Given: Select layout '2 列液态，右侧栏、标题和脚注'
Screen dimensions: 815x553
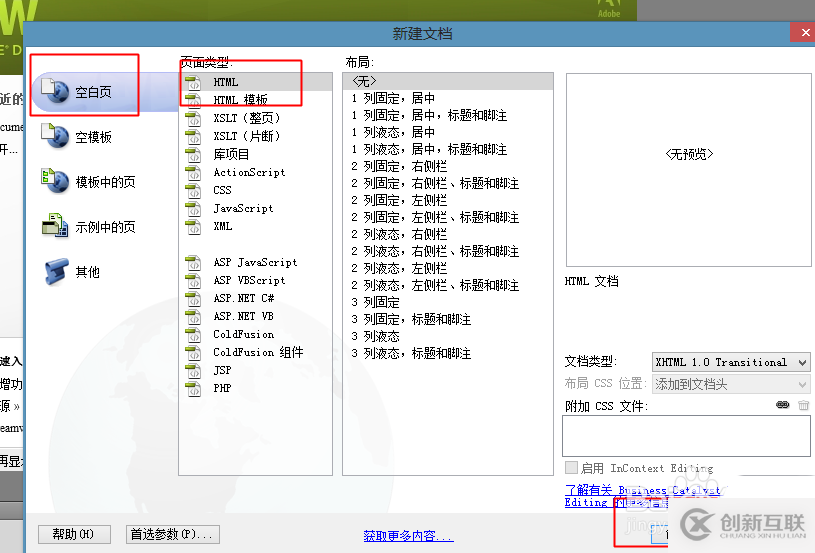Looking at the screenshot, I should (448, 252).
